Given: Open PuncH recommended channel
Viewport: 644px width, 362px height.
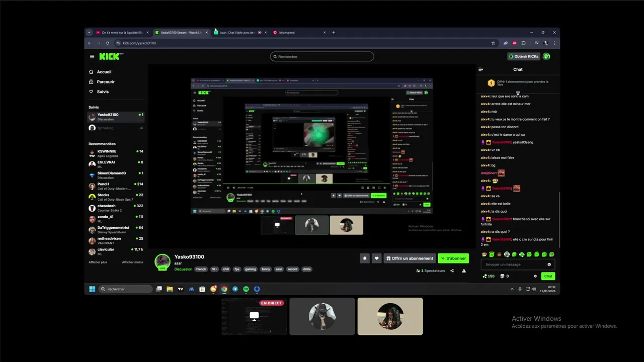Looking at the screenshot, I should tap(116, 186).
